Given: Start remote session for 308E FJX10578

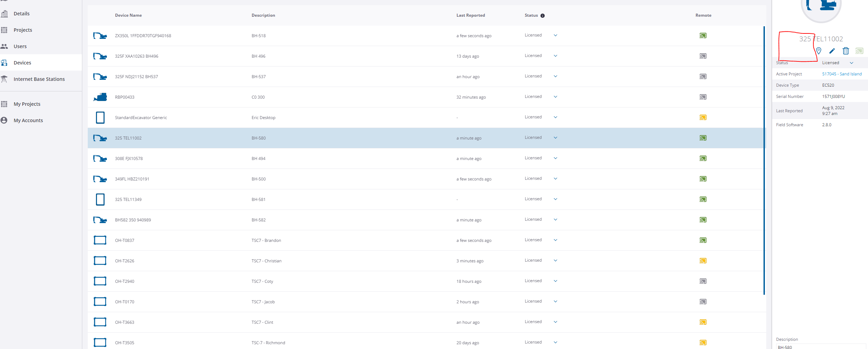Looking at the screenshot, I should tap(703, 158).
